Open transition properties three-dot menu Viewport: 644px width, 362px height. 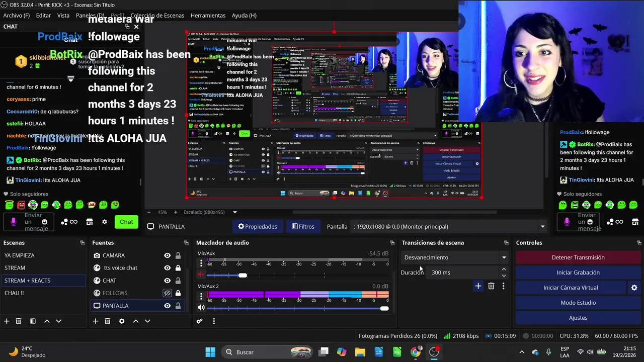click(x=503, y=286)
